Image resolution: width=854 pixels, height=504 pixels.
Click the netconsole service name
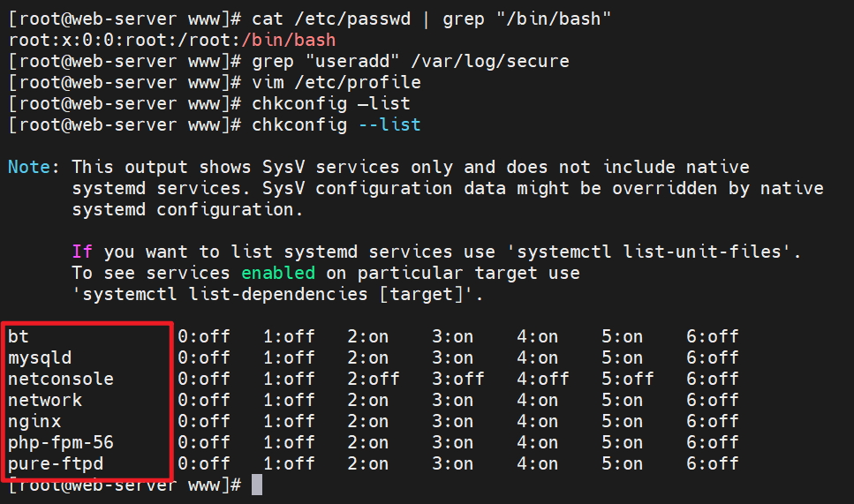(61, 379)
